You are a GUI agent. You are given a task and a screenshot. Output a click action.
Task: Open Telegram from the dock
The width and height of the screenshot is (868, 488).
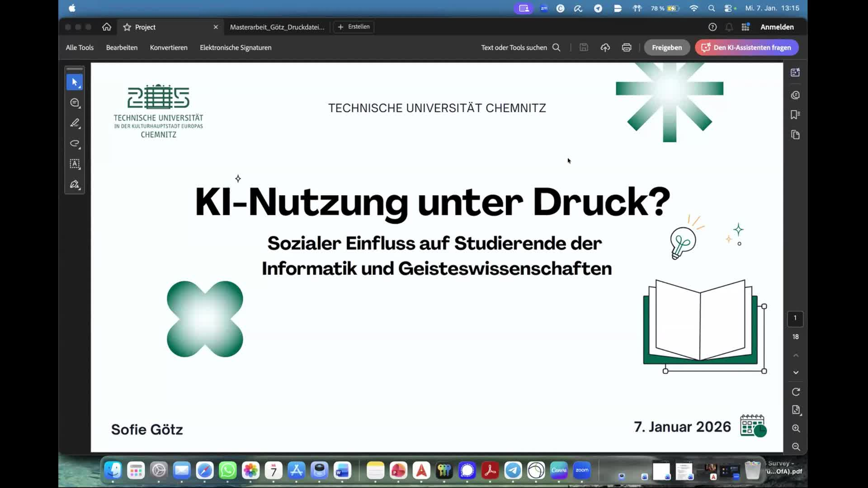(513, 471)
